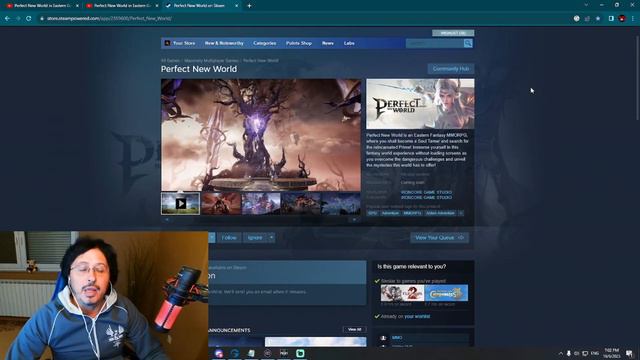Close the first YouTube tab
This screenshot has width=640, height=360.
click(77, 6)
